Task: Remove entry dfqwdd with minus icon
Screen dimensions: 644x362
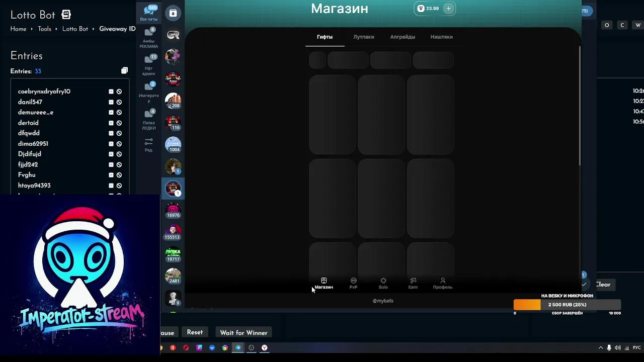Action: click(x=111, y=133)
